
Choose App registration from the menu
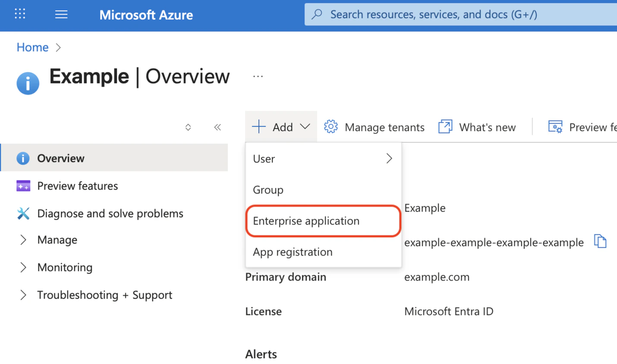pyautogui.click(x=293, y=252)
